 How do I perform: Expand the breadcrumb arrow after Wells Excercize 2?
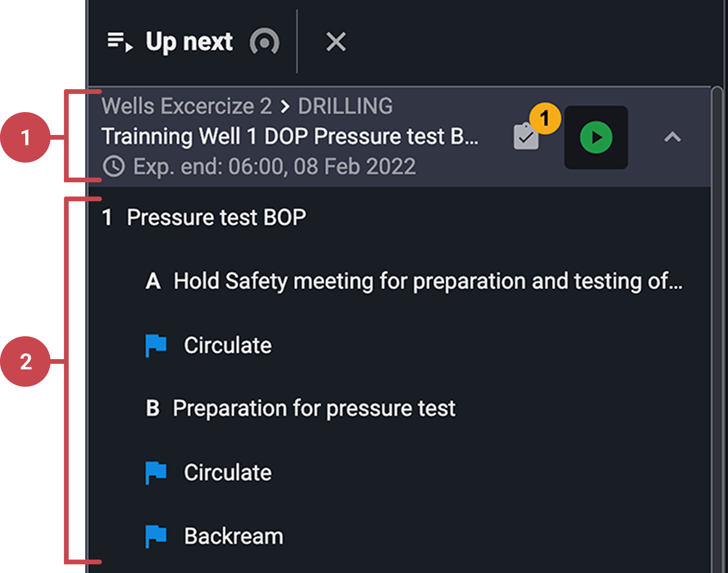[x=285, y=106]
